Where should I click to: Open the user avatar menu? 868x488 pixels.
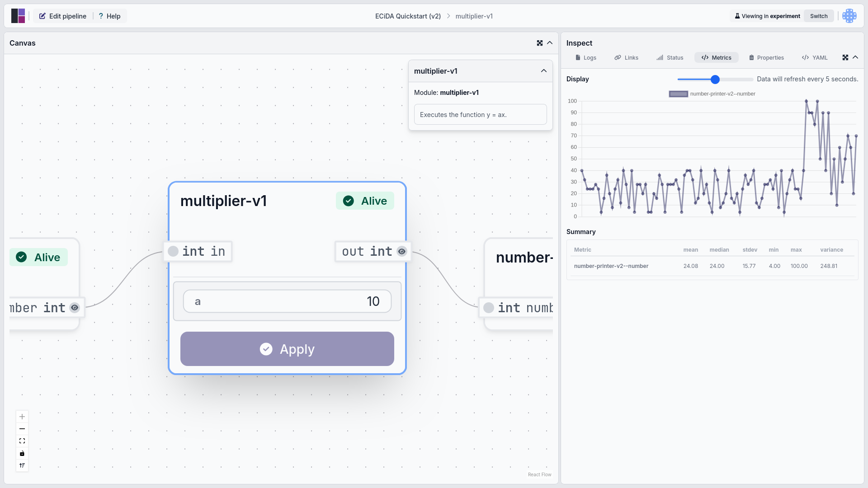[x=849, y=16]
